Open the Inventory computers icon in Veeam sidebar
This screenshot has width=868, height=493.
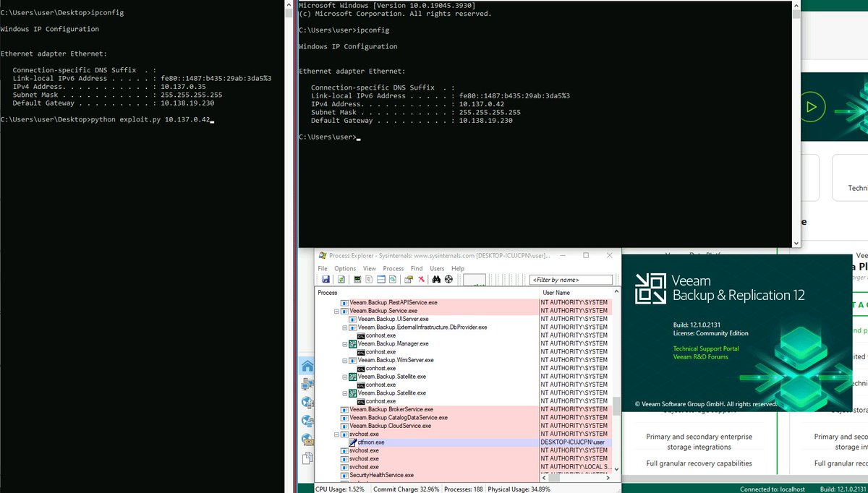[x=307, y=384]
